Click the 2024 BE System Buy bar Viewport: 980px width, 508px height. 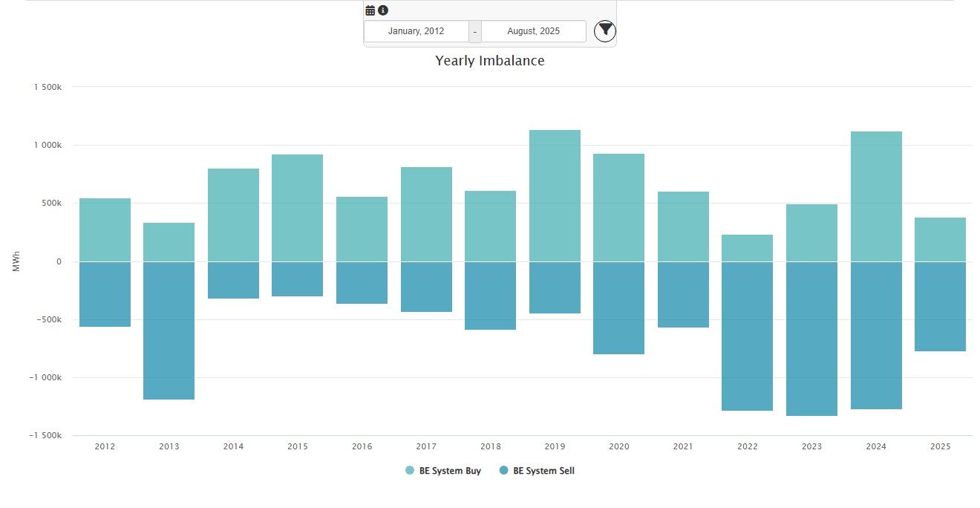[876, 196]
